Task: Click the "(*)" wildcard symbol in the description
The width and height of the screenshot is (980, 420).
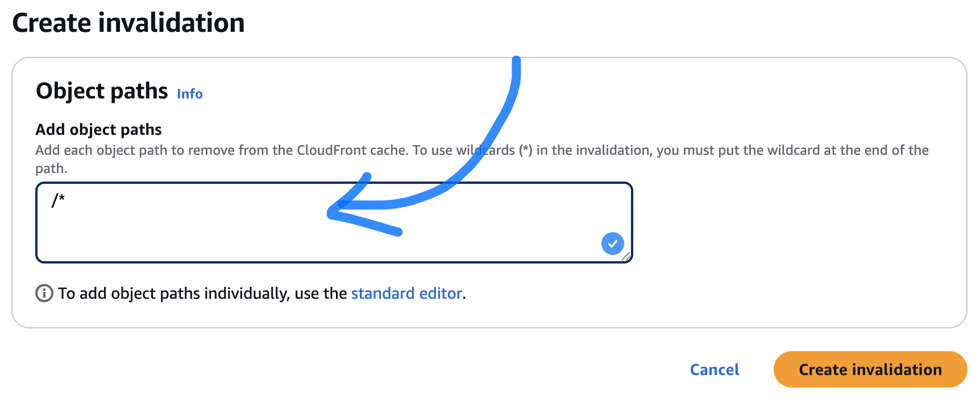Action: click(x=525, y=150)
